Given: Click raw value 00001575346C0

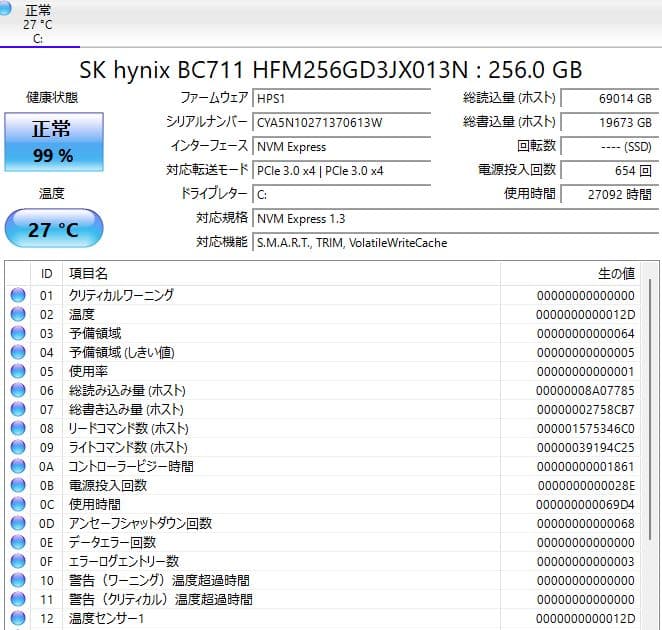Looking at the screenshot, I should pos(586,429).
